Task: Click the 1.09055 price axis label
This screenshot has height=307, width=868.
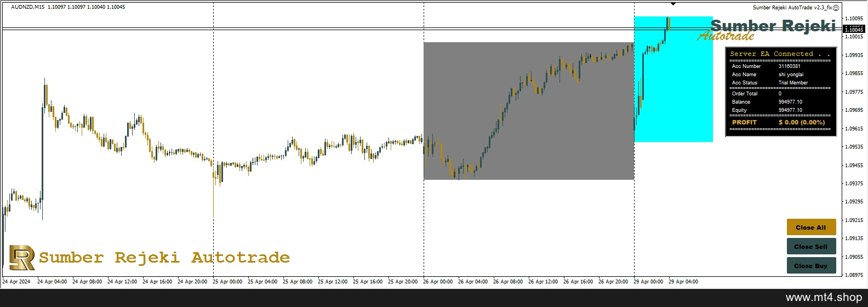Action: 854,257
